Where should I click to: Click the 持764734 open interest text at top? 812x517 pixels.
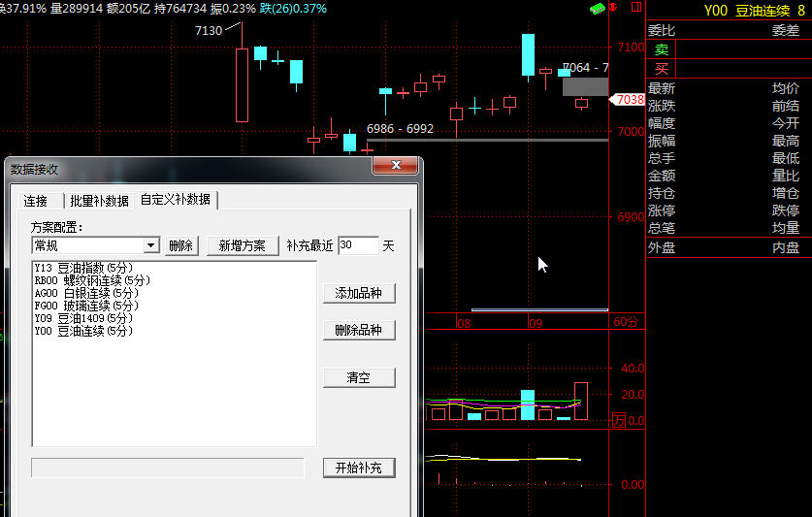tap(179, 9)
